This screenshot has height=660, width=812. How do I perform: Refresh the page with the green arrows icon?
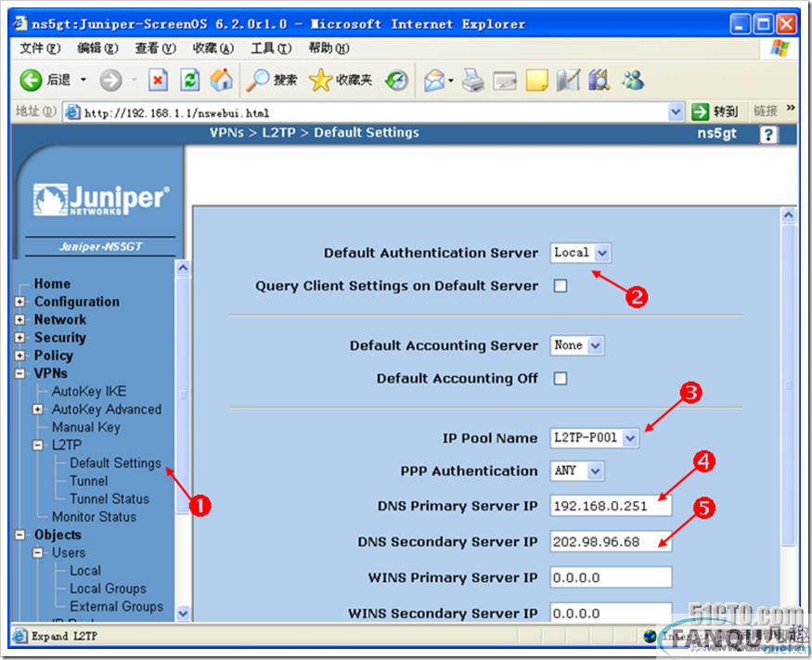(190, 81)
